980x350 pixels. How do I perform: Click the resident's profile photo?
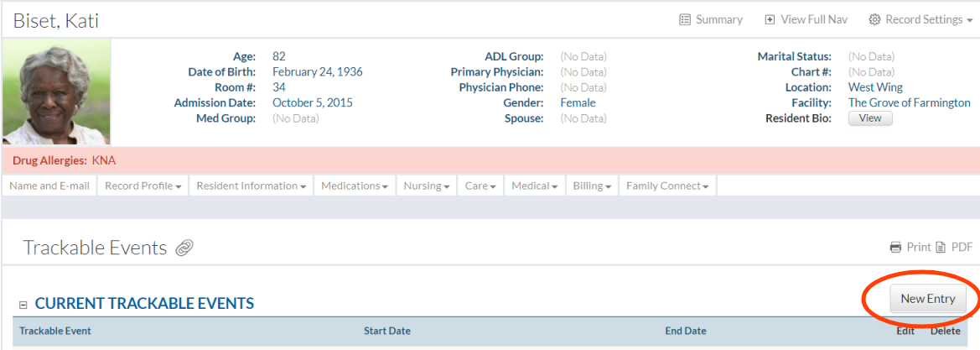[56, 92]
